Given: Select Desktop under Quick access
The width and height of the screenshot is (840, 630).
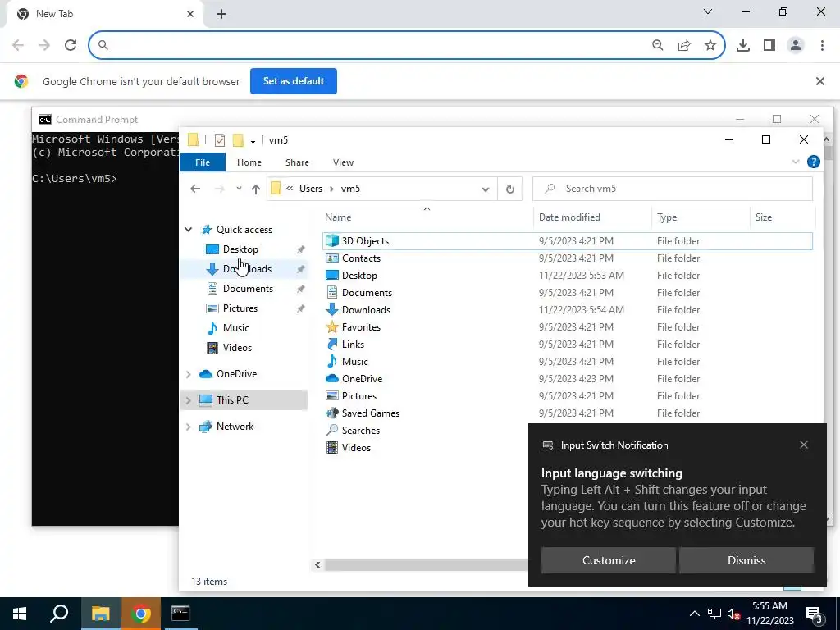Looking at the screenshot, I should tap(240, 249).
